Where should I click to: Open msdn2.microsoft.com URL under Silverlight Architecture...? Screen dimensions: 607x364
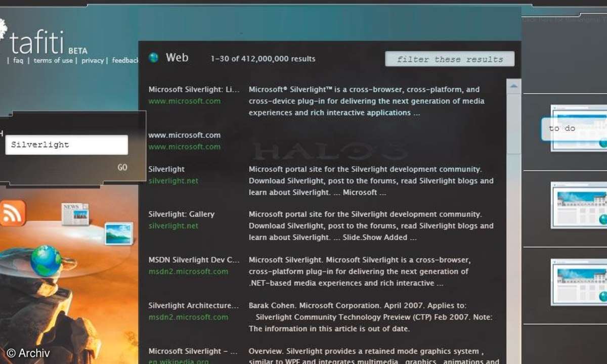188,317
